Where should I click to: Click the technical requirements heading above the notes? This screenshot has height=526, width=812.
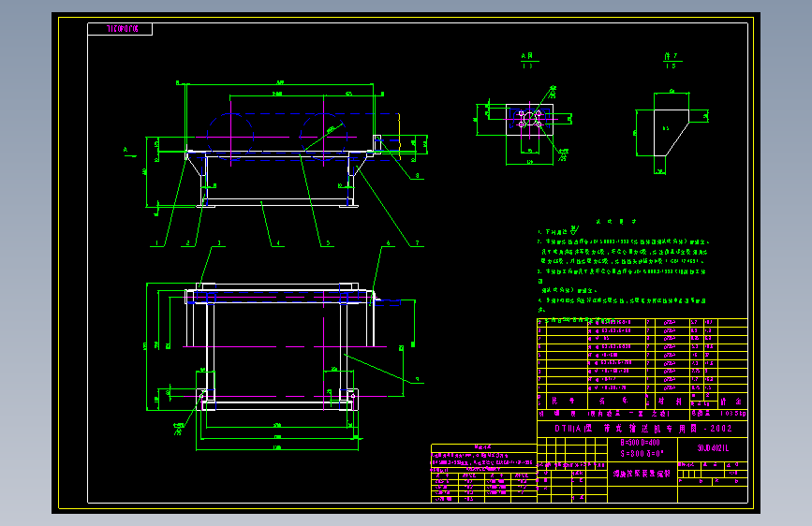click(x=615, y=222)
